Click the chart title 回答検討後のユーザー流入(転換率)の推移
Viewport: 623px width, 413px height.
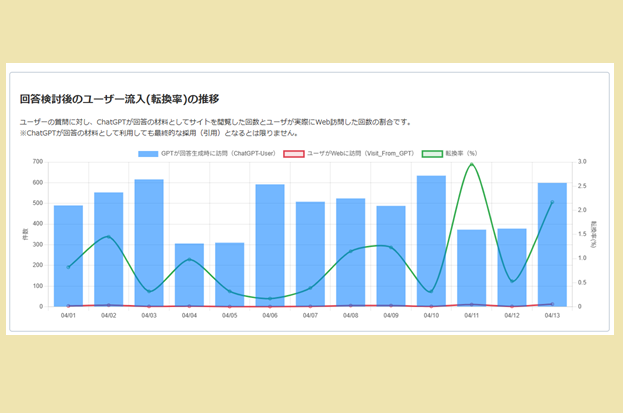[x=120, y=99]
